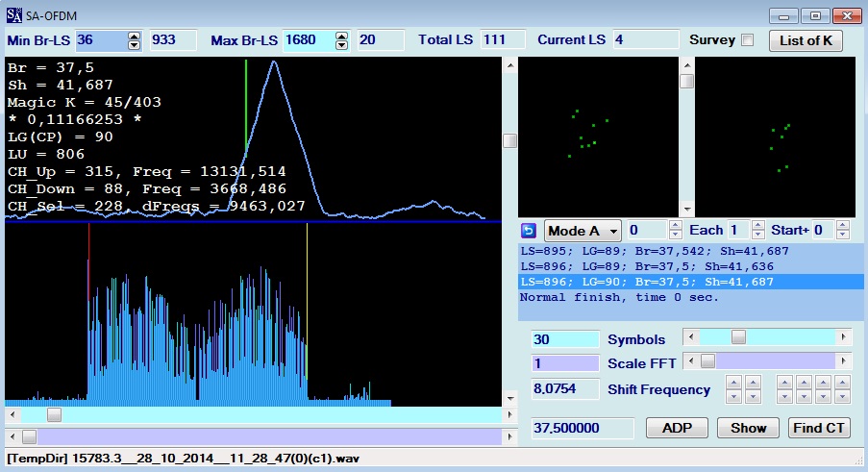Image resolution: width=868 pixels, height=472 pixels.
Task: Increase the Start+ value with up arrow
Action: [x=843, y=225]
